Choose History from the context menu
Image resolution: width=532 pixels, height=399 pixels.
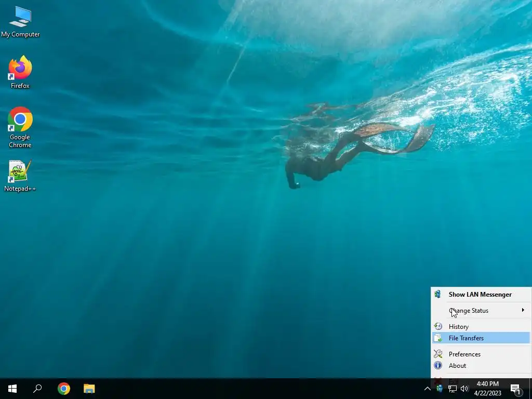click(x=481, y=326)
